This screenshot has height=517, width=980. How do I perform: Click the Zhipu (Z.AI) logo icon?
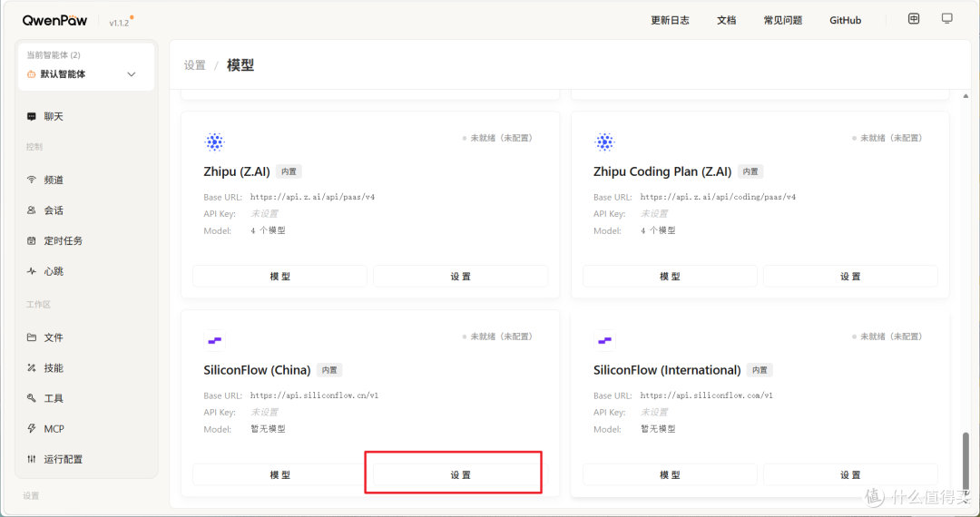[214, 142]
